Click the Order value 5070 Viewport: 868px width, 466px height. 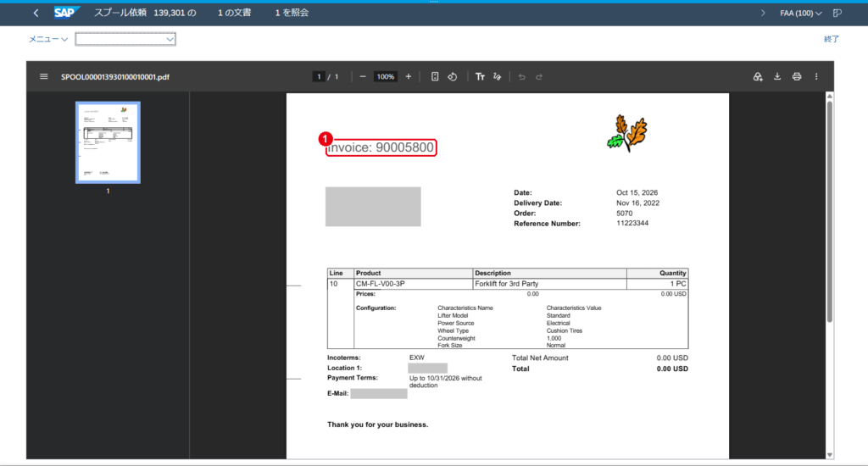(x=625, y=213)
